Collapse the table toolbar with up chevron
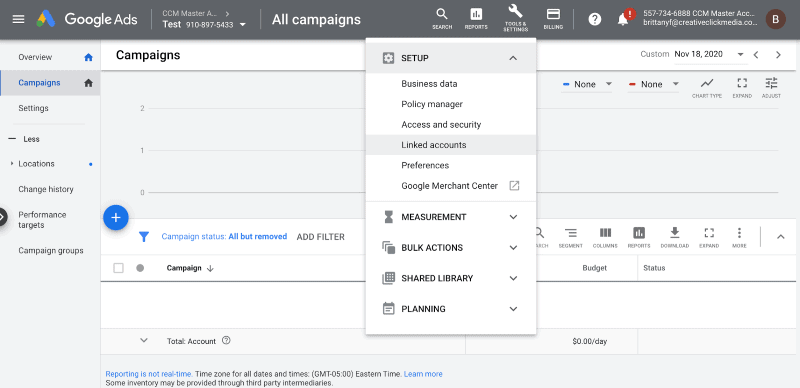The height and width of the screenshot is (388, 800). (x=781, y=237)
